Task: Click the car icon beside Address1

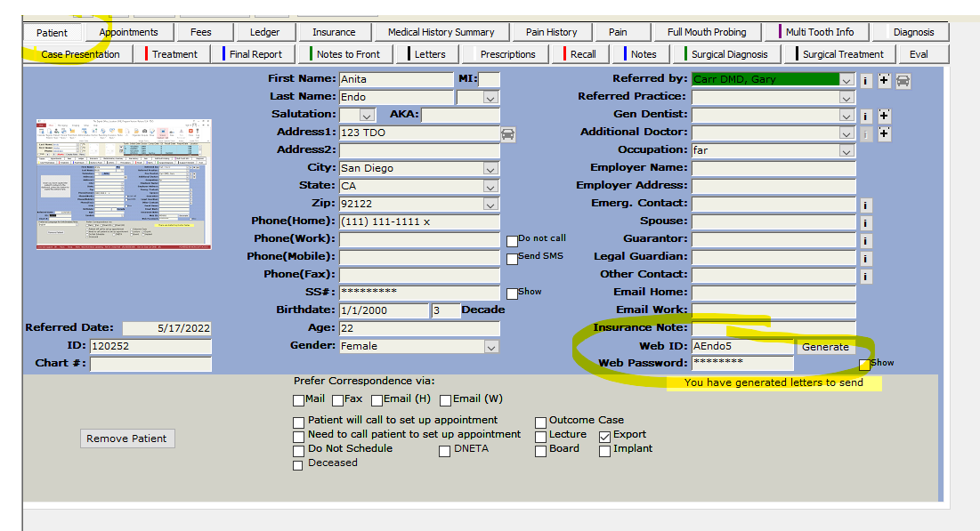Action: tap(508, 133)
